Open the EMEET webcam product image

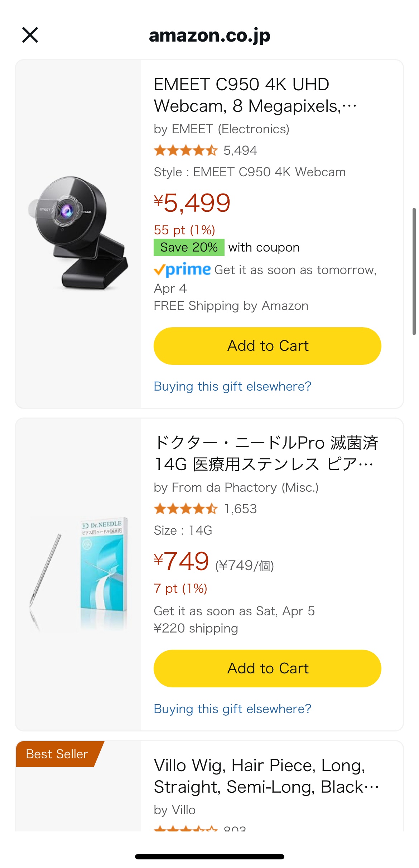[x=78, y=233]
